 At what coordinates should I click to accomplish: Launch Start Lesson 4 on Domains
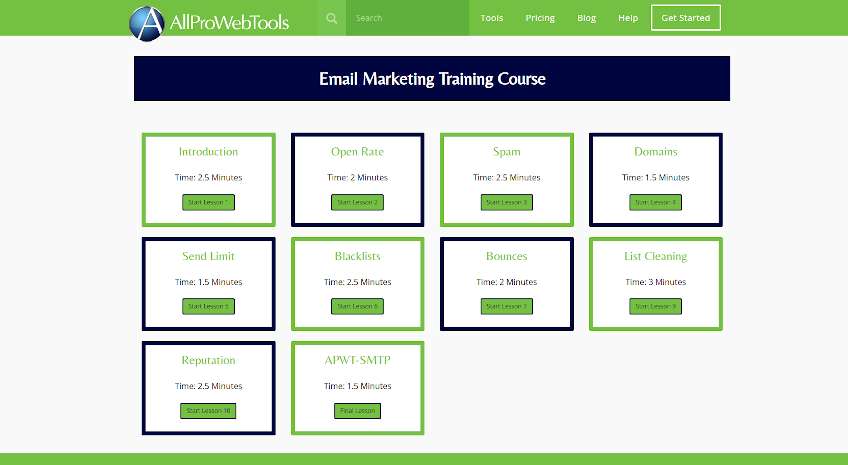click(x=655, y=202)
